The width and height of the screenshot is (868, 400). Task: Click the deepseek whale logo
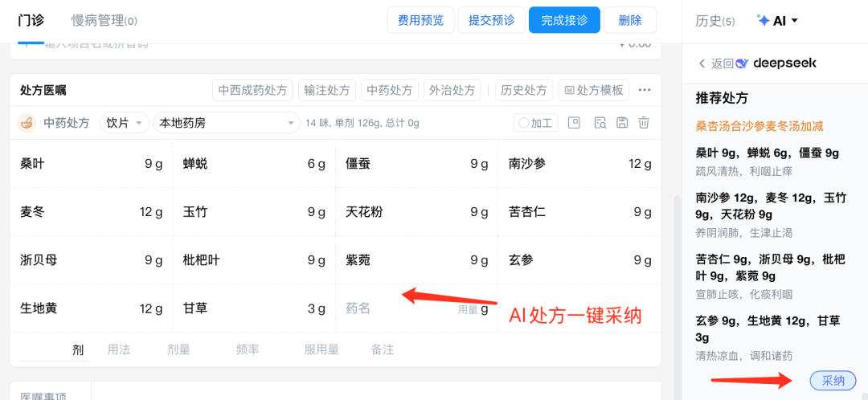click(x=743, y=63)
